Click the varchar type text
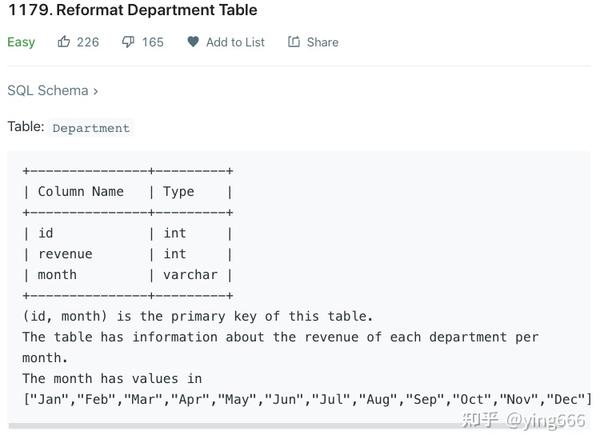Image resolution: width=600 pixels, height=447 pixels. coord(190,275)
